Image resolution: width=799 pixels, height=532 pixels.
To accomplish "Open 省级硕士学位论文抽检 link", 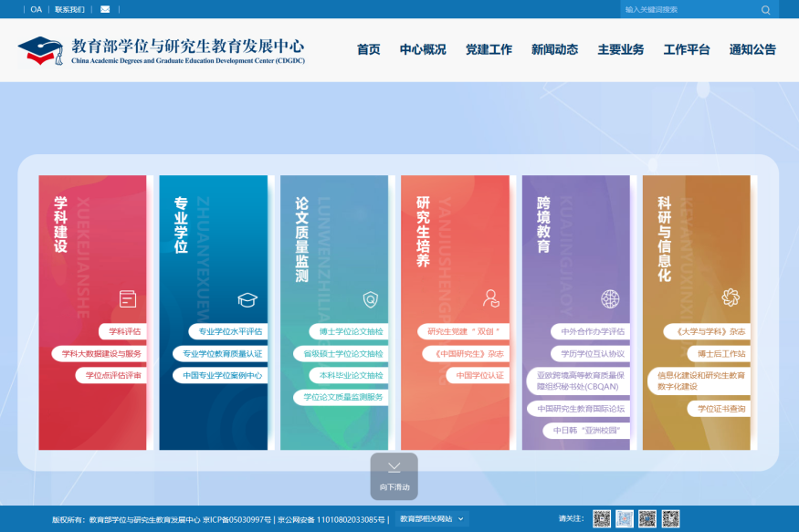I will (341, 353).
